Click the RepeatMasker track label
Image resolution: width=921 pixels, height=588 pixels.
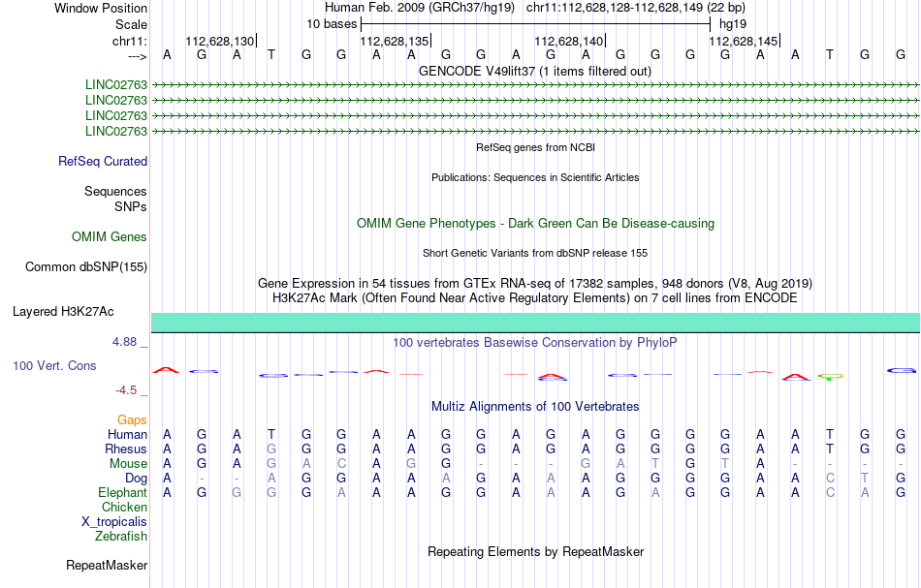pyautogui.click(x=107, y=565)
